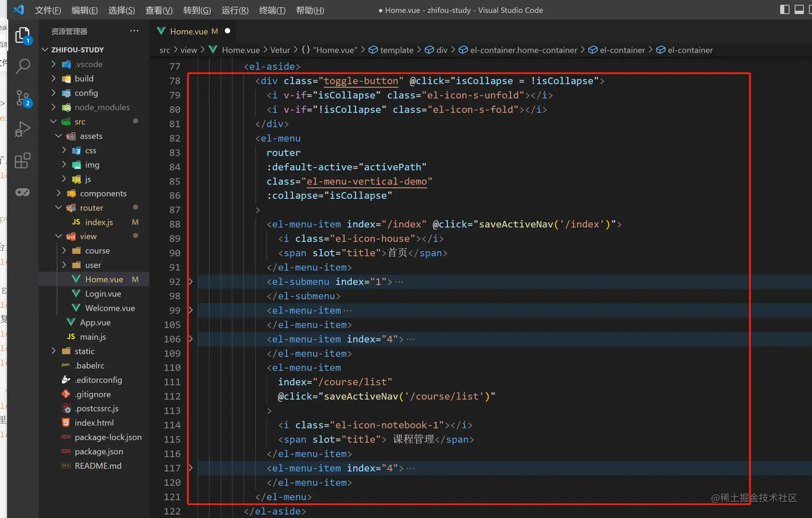Open the 终端(T) menu

click(272, 10)
